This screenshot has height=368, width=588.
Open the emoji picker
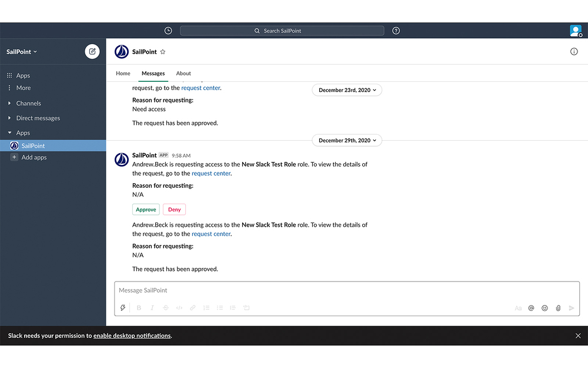(x=544, y=309)
